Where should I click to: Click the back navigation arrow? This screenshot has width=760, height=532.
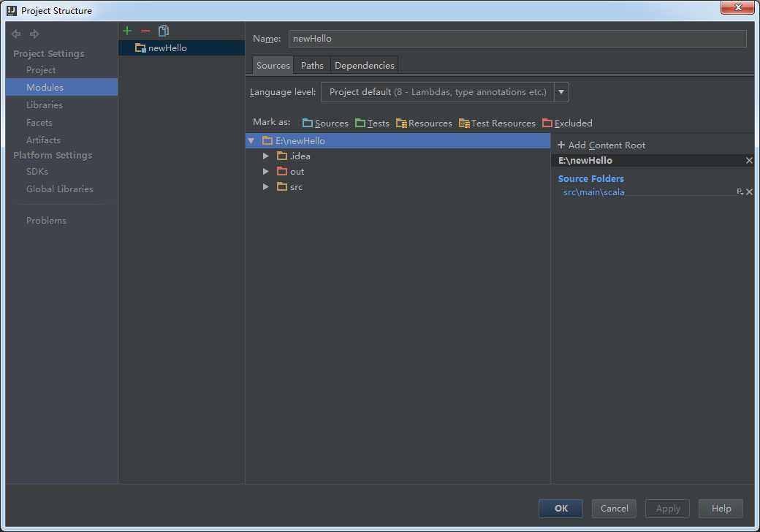tap(16, 34)
